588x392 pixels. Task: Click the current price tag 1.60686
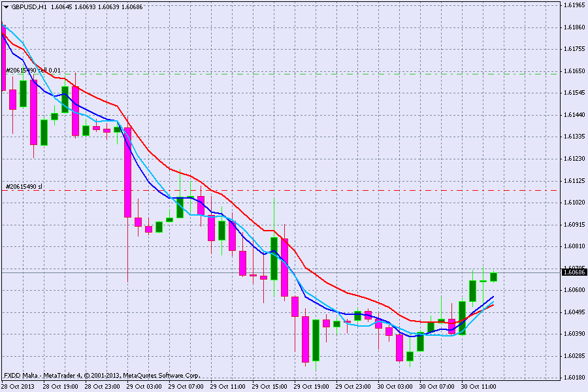coord(573,272)
